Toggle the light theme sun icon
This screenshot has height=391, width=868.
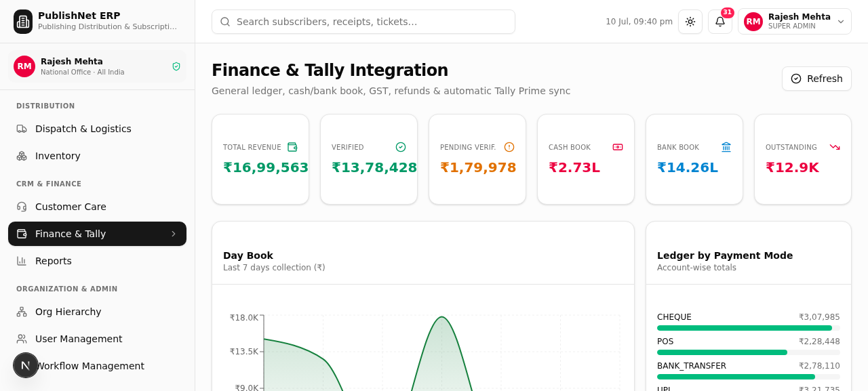(x=690, y=22)
